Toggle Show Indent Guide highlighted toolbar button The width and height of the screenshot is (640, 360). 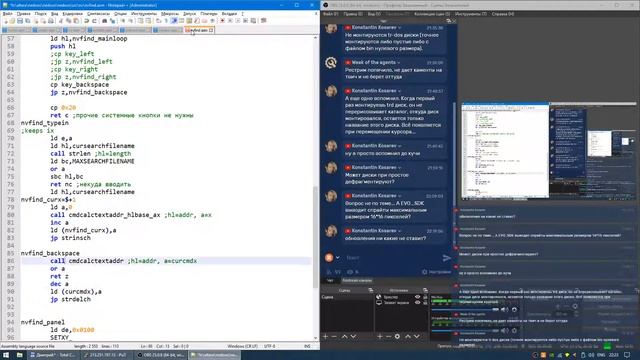(173, 20)
